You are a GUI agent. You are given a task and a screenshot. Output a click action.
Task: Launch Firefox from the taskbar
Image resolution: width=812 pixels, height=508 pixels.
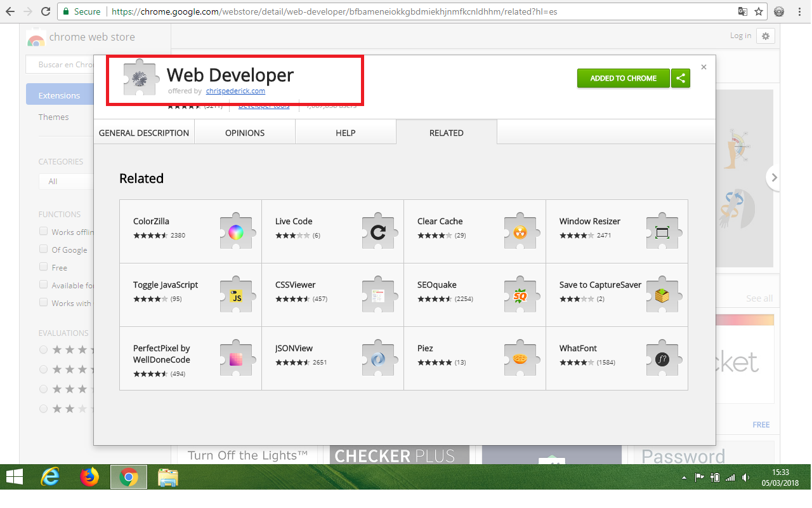pos(90,477)
